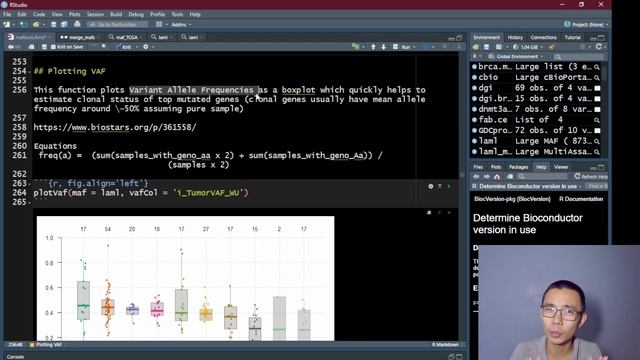The width and height of the screenshot is (640, 360).
Task: Click the Help pane print icon
Action: click(x=510, y=176)
